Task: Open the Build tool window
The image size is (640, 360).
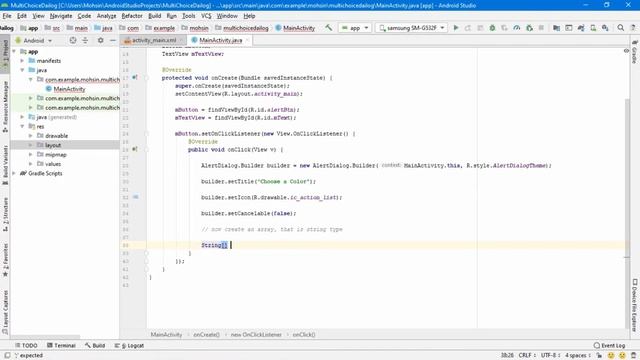Action: pyautogui.click(x=95, y=345)
